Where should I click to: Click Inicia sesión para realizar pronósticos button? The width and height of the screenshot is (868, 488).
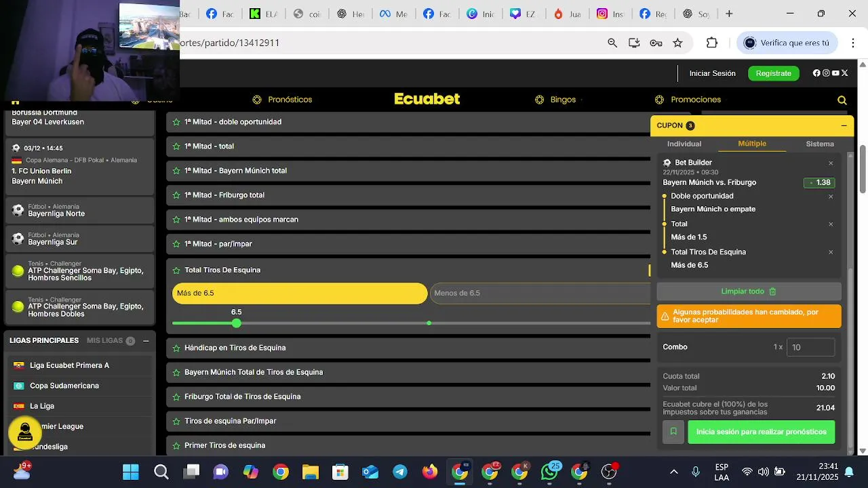pos(762,432)
